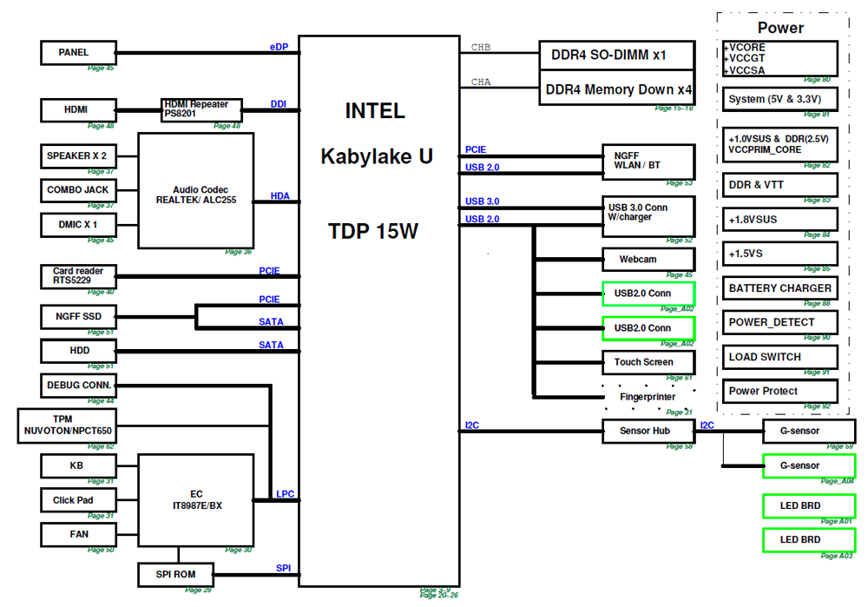868x607 pixels.
Task: Select the LPC bus label
Action: (285, 494)
